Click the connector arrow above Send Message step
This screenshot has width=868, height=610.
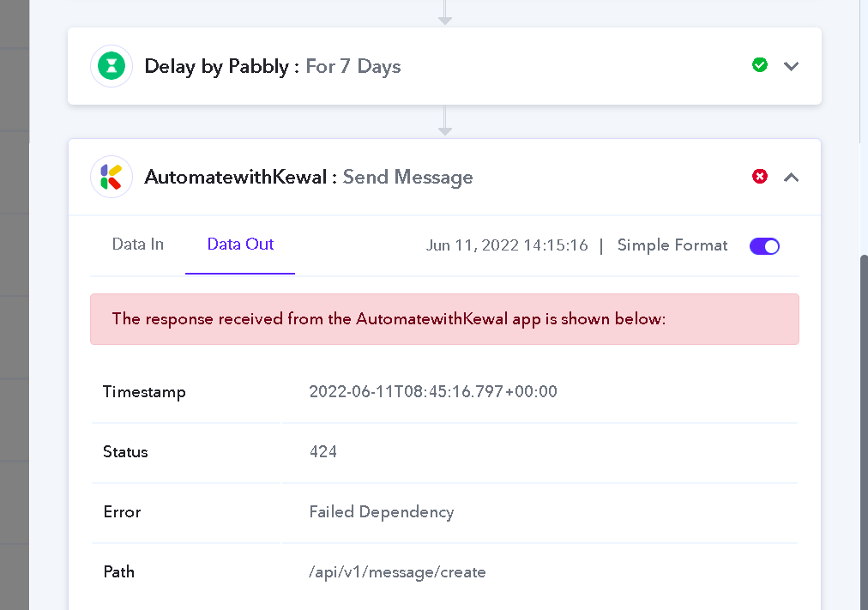445,121
